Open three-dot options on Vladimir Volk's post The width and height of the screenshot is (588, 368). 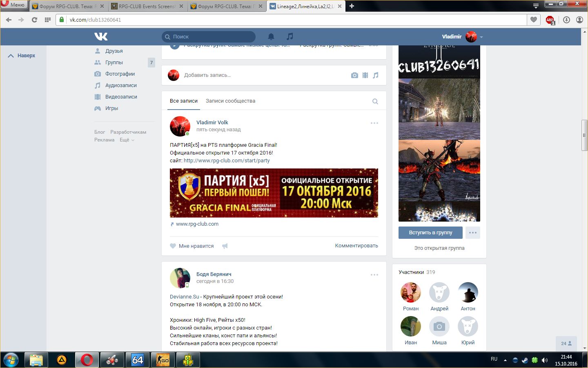click(374, 123)
